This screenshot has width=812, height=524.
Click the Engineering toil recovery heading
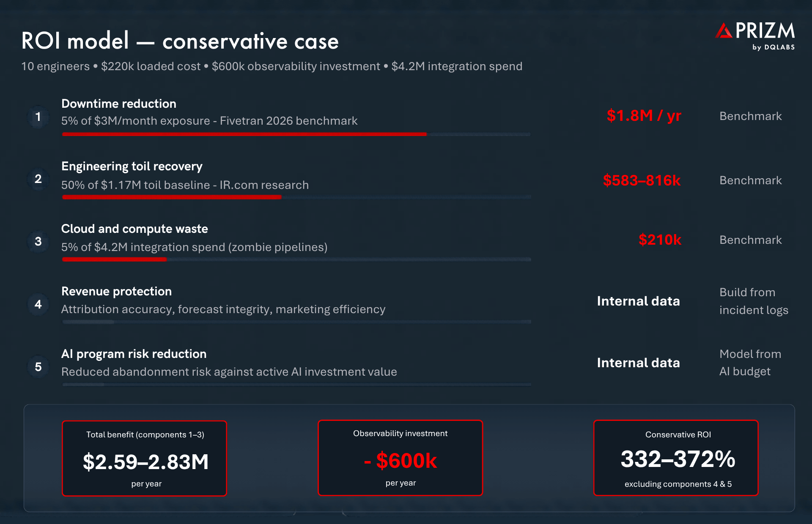pos(132,166)
